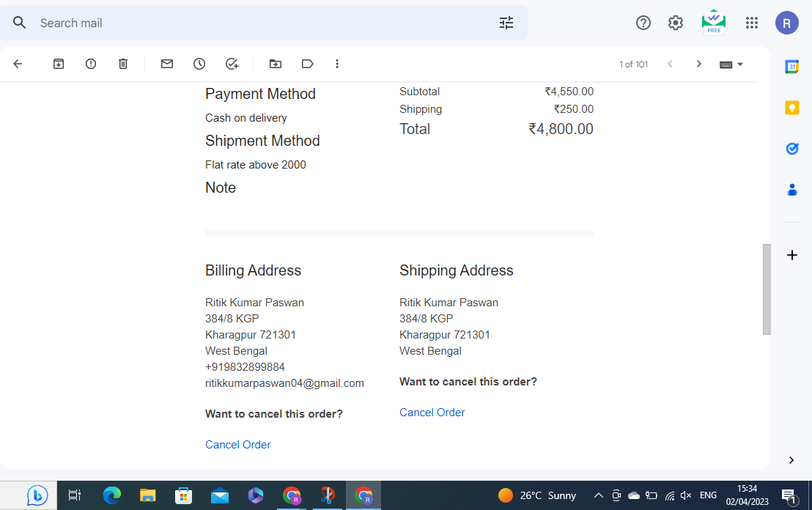Open Google Keep side panel
The width and height of the screenshot is (812, 510).
click(791, 108)
